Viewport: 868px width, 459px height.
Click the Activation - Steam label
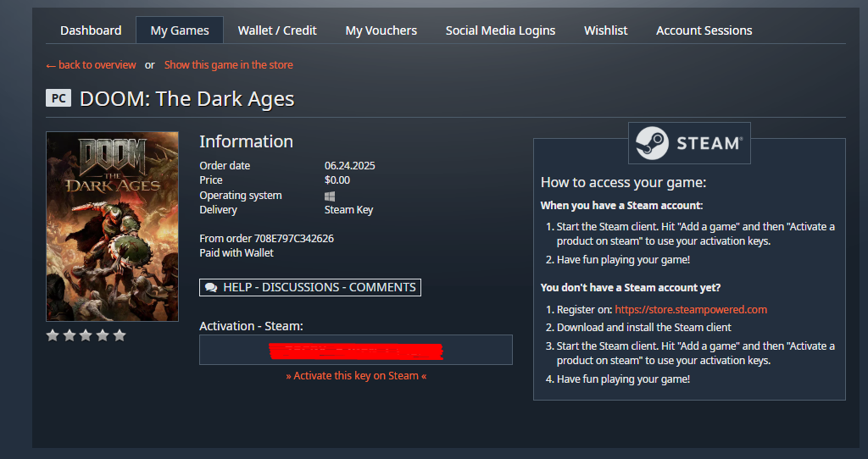click(251, 326)
